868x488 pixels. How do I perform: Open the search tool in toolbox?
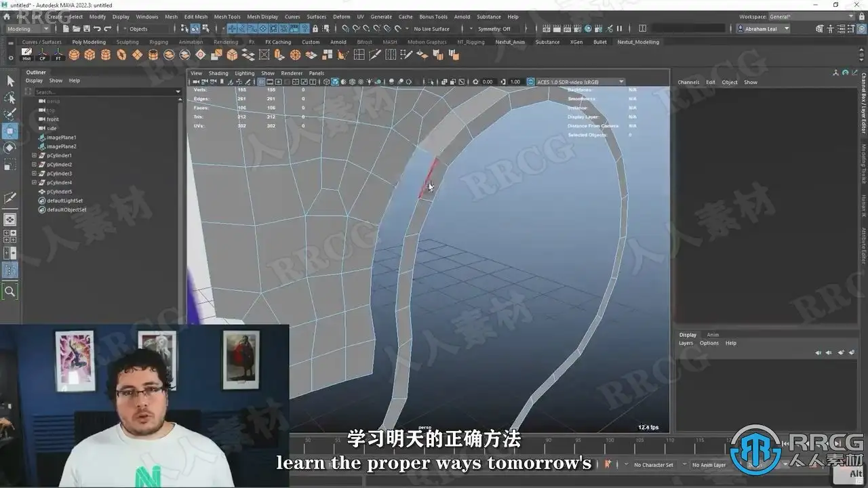tap(10, 291)
